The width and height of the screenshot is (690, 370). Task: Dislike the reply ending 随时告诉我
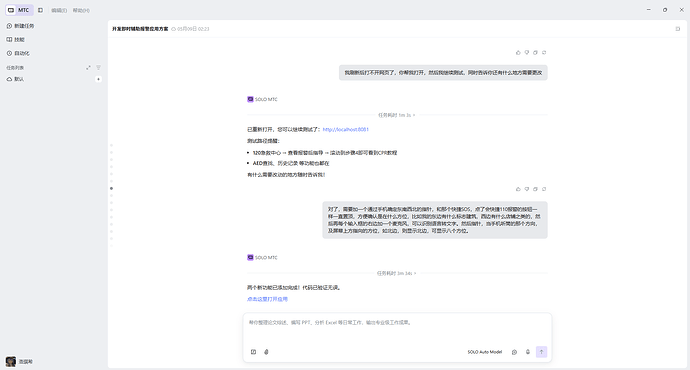pos(527,189)
